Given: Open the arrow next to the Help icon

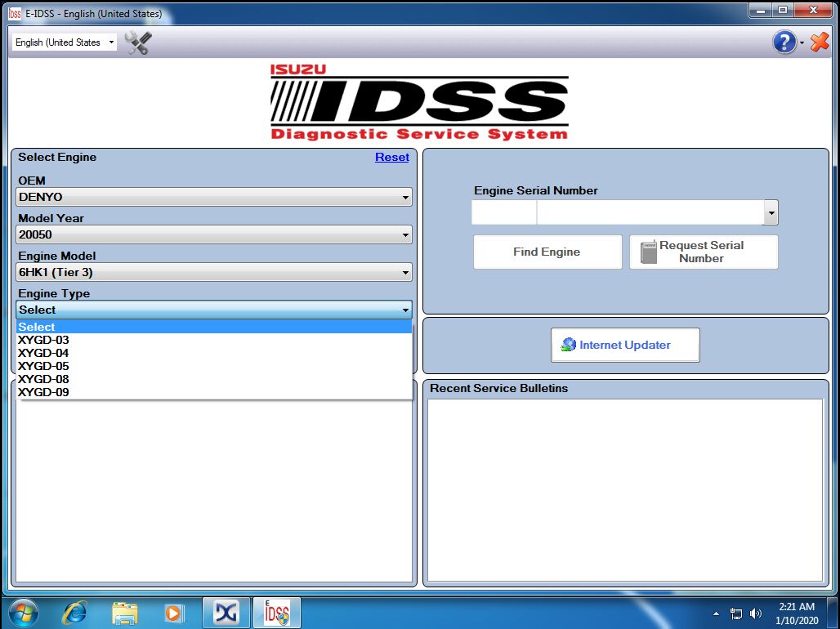Looking at the screenshot, I should (x=802, y=42).
